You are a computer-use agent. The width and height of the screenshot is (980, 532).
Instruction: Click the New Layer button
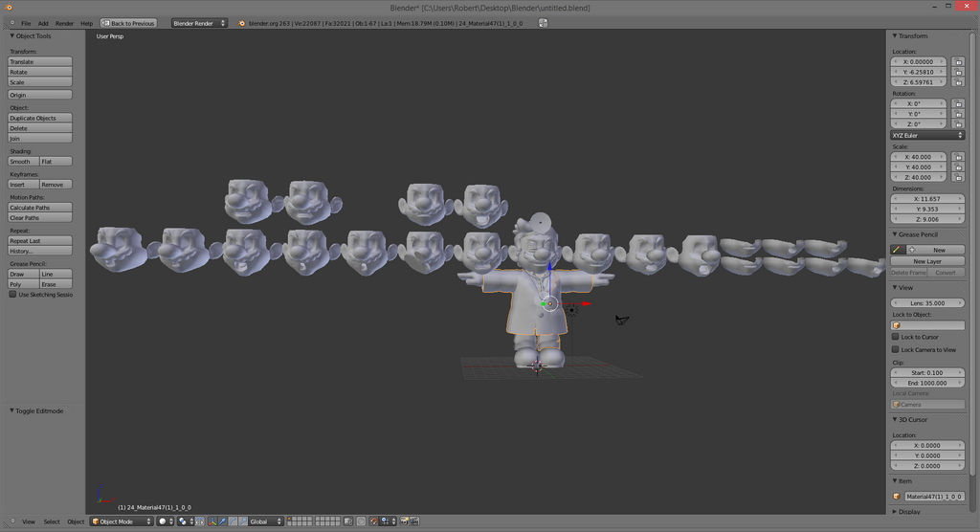click(x=927, y=261)
